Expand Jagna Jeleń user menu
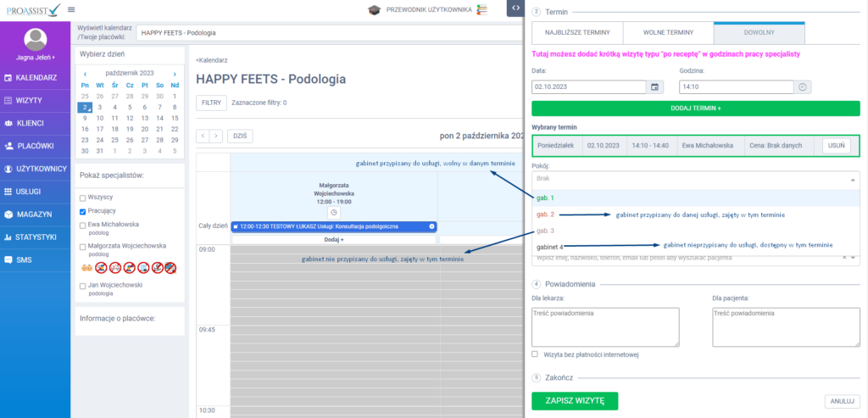Screen dimensions: 868x418 pyautogui.click(x=35, y=57)
